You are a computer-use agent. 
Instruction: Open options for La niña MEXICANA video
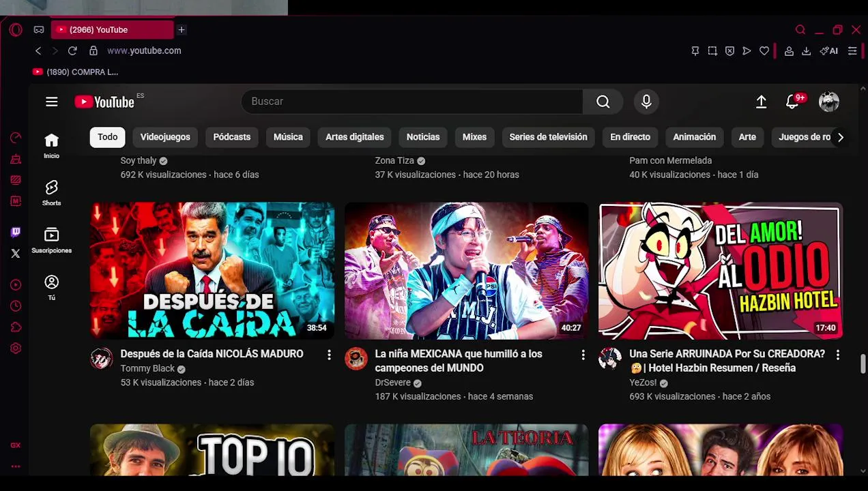coord(583,355)
